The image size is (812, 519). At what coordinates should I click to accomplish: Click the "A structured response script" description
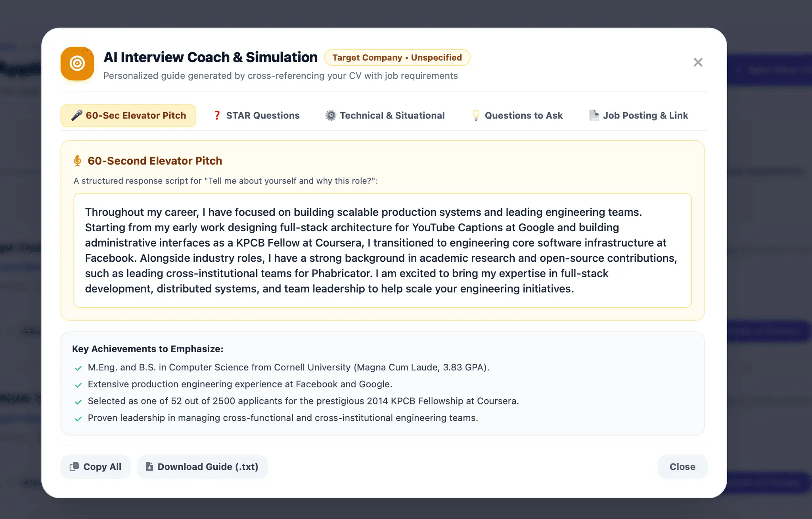[226, 181]
